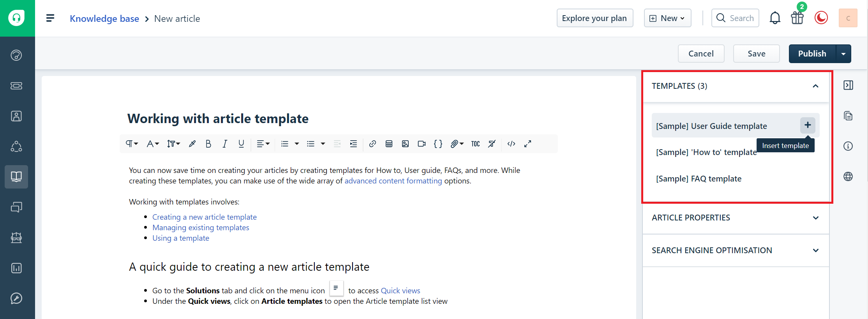This screenshot has height=319, width=868.
Task: Open the Dashboard sidebar icon
Action: click(16, 55)
